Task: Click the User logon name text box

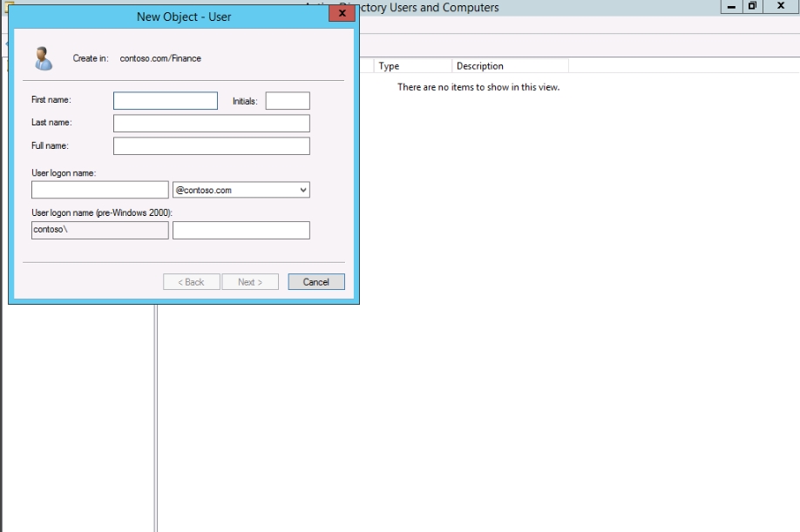Action: click(x=99, y=190)
